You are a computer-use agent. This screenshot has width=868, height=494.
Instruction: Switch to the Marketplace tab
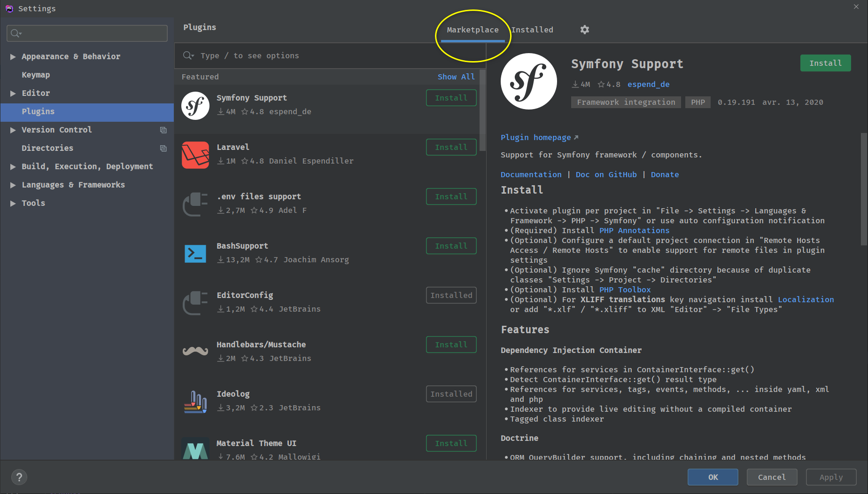(473, 30)
